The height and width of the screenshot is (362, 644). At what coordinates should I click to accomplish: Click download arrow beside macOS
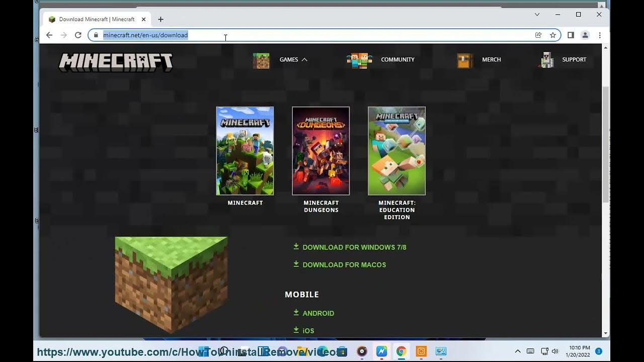click(x=296, y=264)
